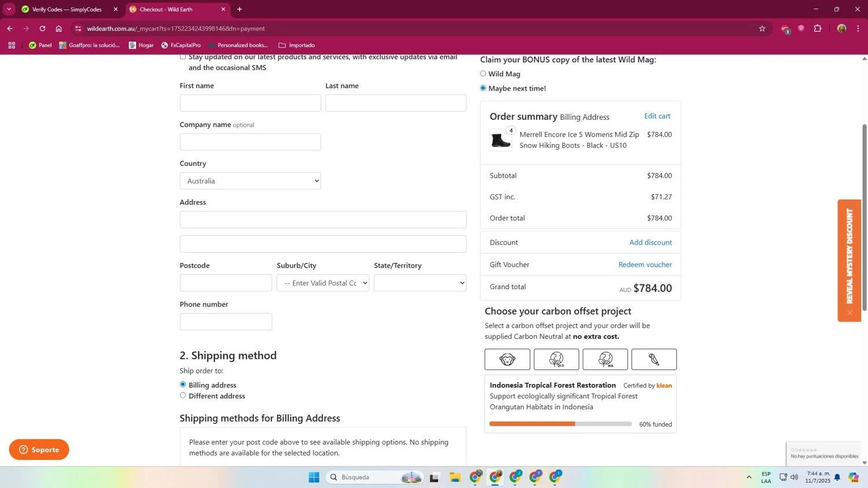This screenshot has width=868, height=488.
Task: Open the State/Territory dropdown
Action: point(420,283)
